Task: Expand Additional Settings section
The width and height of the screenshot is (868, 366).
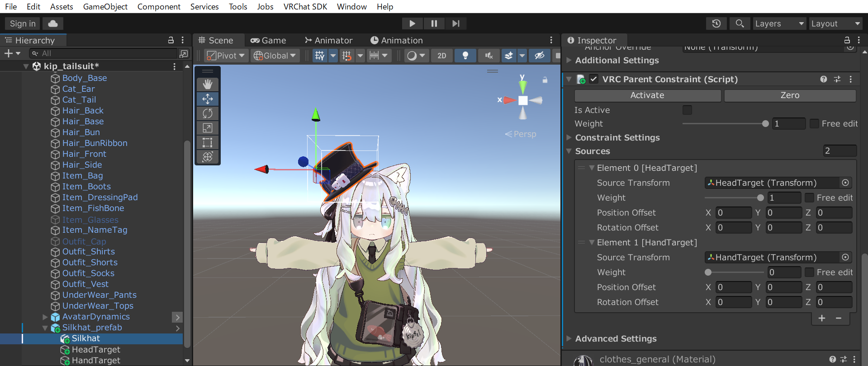Action: pos(569,60)
